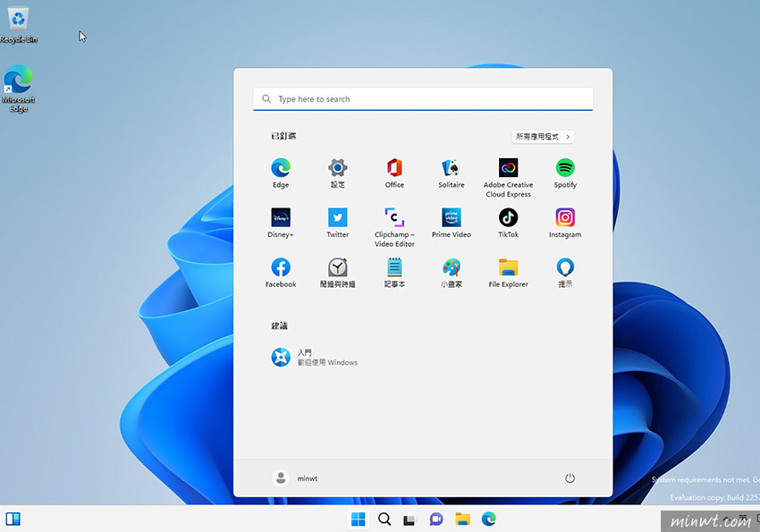This screenshot has height=532, width=760.
Task: Click the Type here to search box
Action: tap(423, 99)
